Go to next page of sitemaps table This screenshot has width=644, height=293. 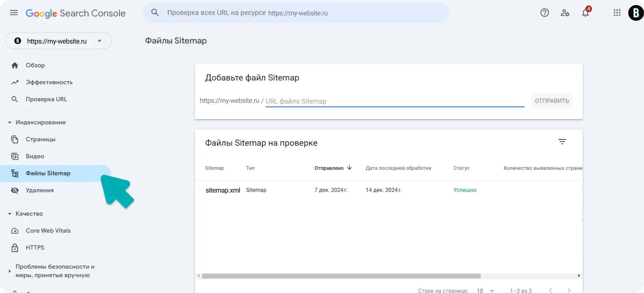point(569,290)
